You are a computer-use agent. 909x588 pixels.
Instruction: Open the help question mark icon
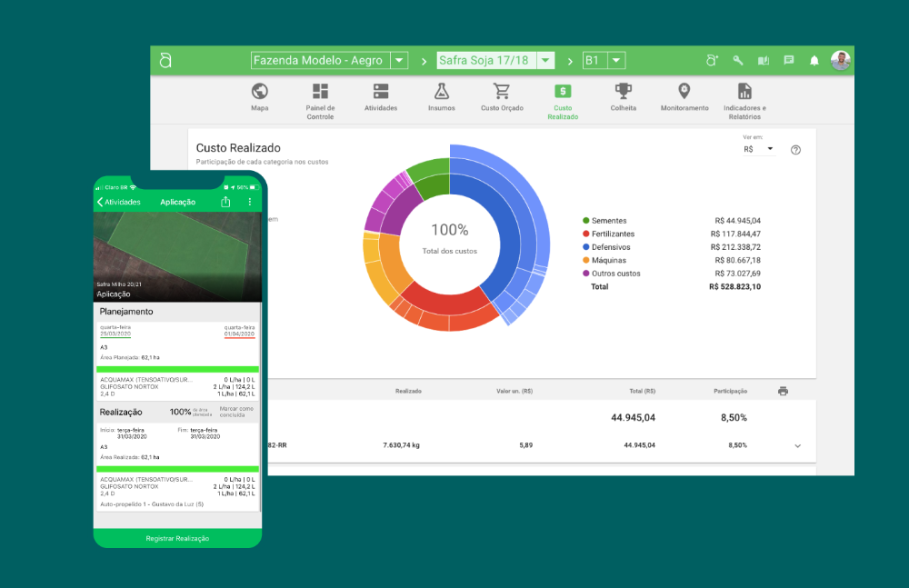click(x=796, y=150)
